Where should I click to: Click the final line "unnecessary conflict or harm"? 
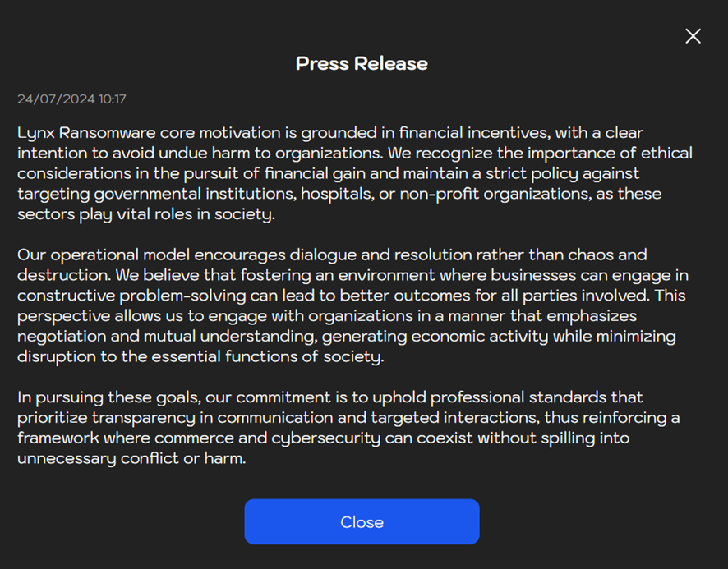(x=131, y=458)
